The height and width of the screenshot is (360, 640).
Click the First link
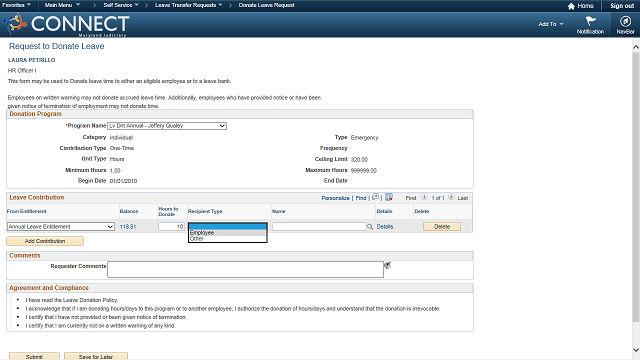click(411, 198)
